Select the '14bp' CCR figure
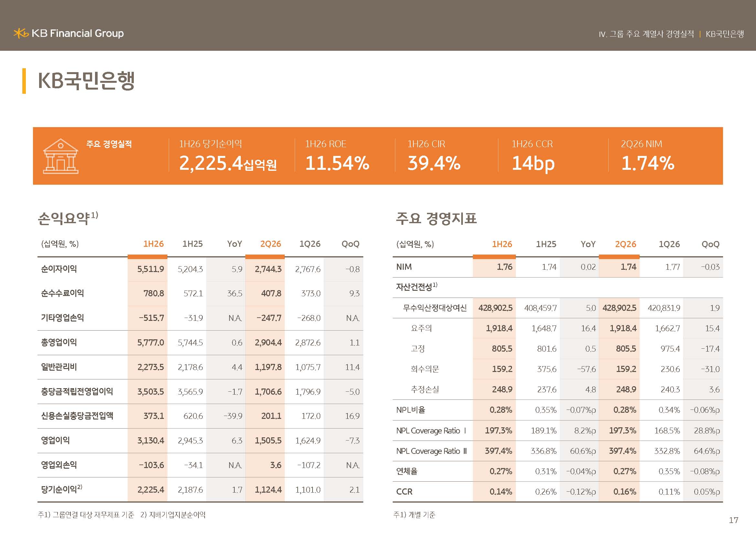This screenshot has height=535, width=756. (533, 164)
